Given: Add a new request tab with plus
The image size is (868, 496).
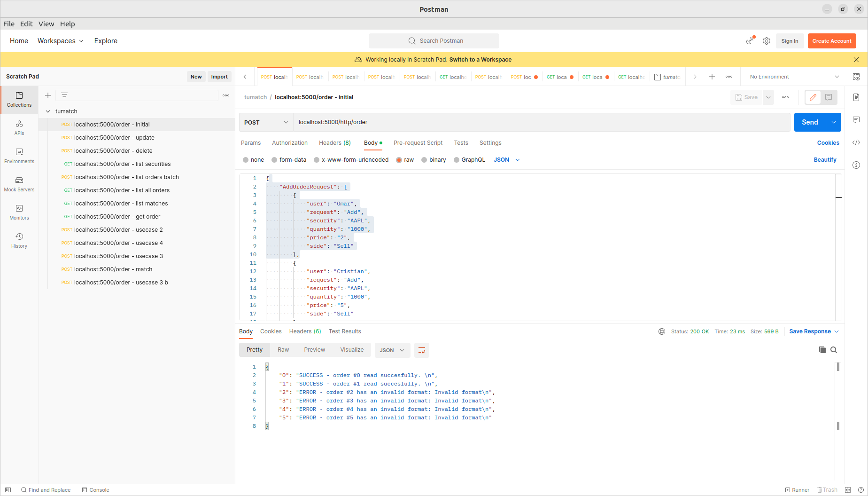Looking at the screenshot, I should (x=712, y=77).
